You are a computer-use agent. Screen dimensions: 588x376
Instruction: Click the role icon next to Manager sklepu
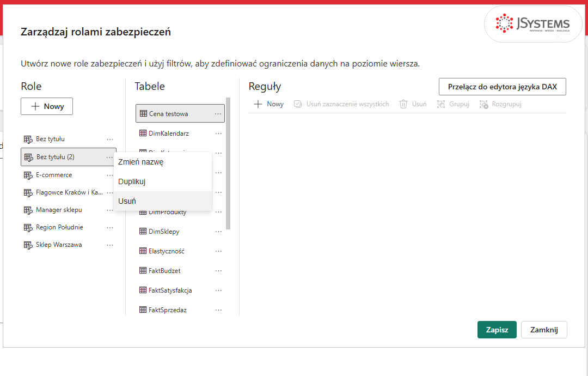tap(28, 210)
